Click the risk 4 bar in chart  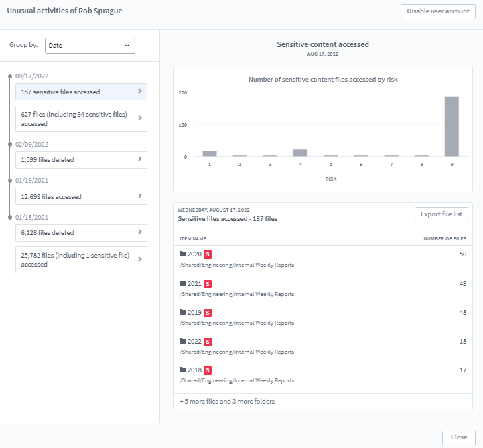pyautogui.click(x=300, y=153)
